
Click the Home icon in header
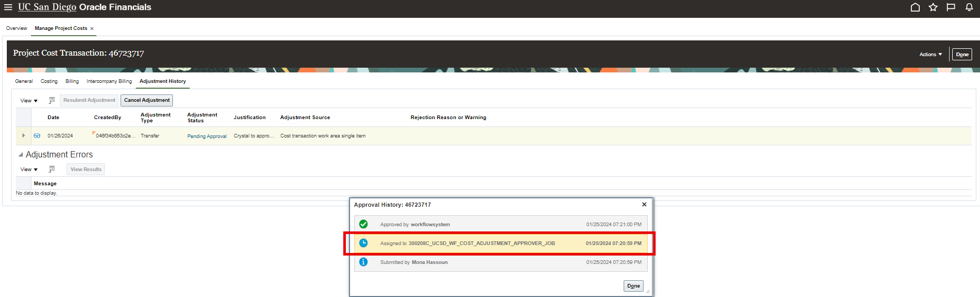pyautogui.click(x=915, y=7)
